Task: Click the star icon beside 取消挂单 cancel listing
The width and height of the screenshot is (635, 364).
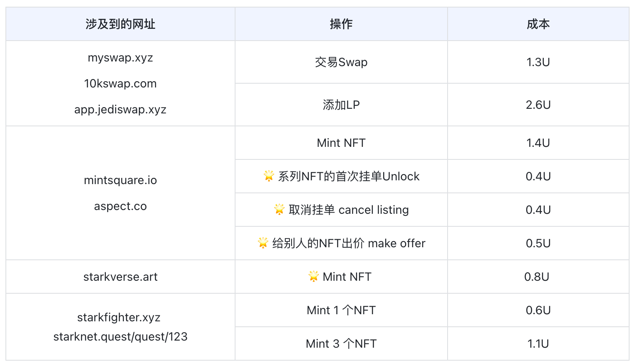Action: tap(279, 209)
